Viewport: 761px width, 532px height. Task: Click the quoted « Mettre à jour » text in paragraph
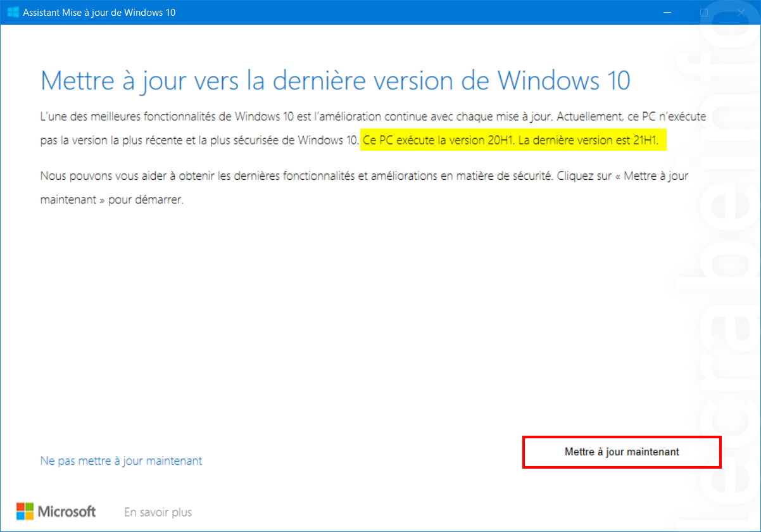click(651, 175)
